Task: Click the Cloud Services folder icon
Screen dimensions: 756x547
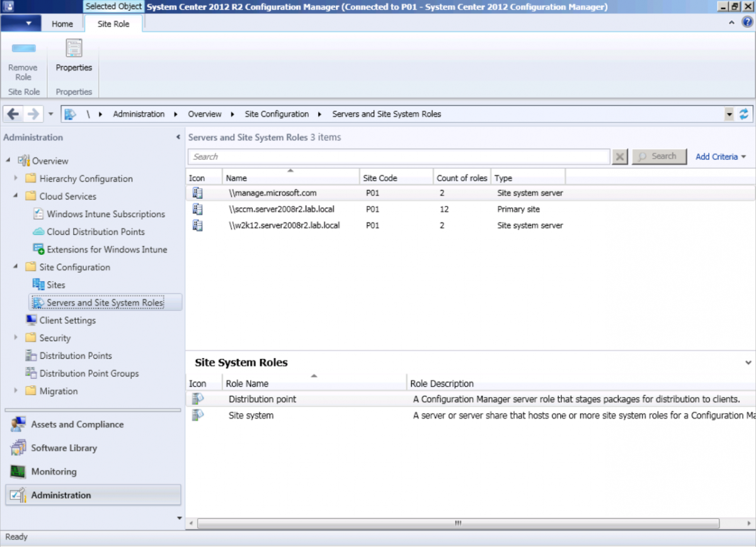Action: (x=31, y=196)
